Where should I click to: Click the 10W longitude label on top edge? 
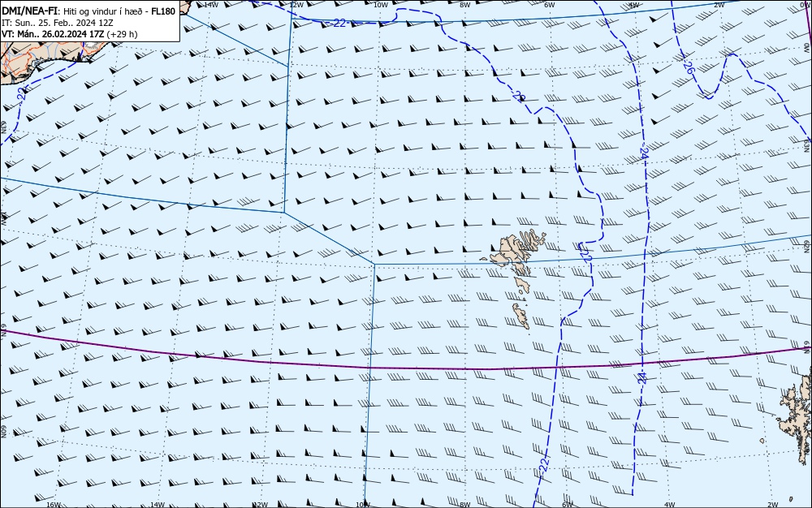tap(381, 5)
